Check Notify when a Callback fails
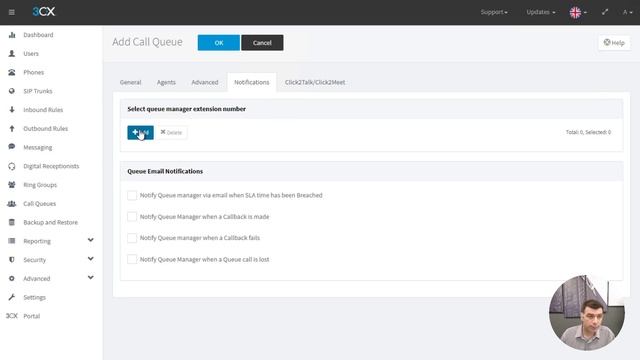 [x=132, y=238]
